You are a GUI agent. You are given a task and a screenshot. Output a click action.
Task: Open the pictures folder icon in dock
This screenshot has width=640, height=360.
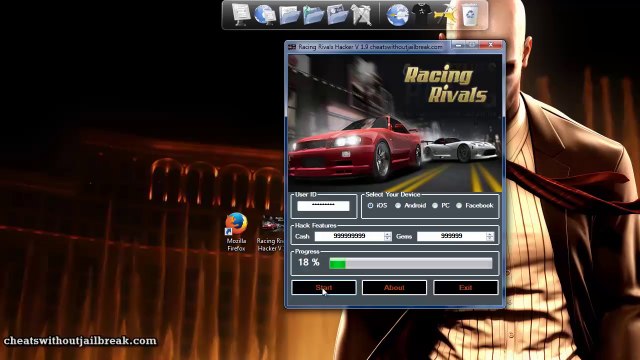pos(337,15)
